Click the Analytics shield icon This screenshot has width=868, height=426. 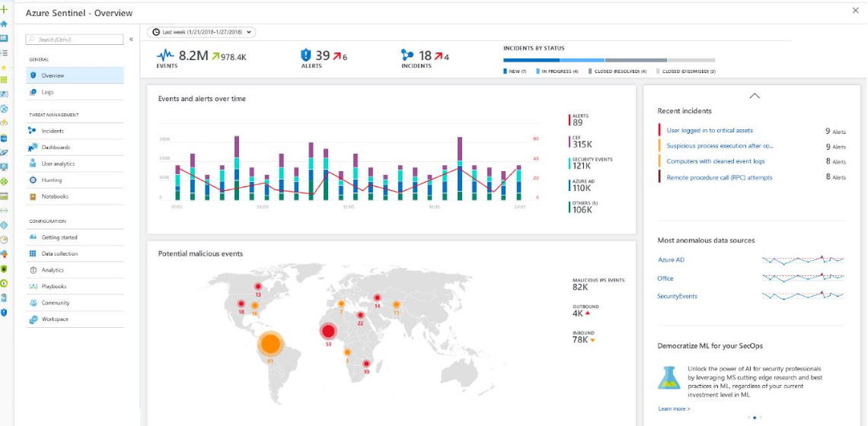(x=33, y=270)
